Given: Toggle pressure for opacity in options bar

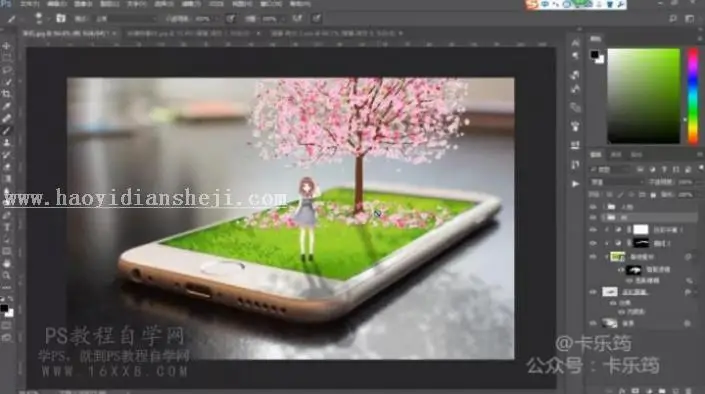Looking at the screenshot, I should [230, 18].
